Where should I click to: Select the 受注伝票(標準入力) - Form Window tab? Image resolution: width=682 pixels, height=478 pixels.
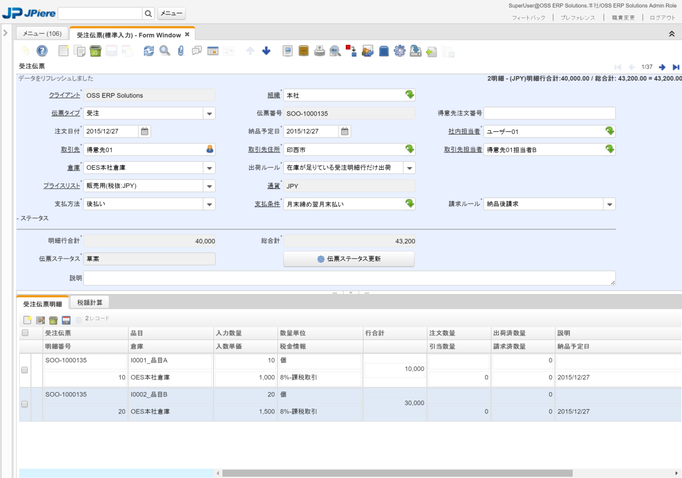point(129,35)
